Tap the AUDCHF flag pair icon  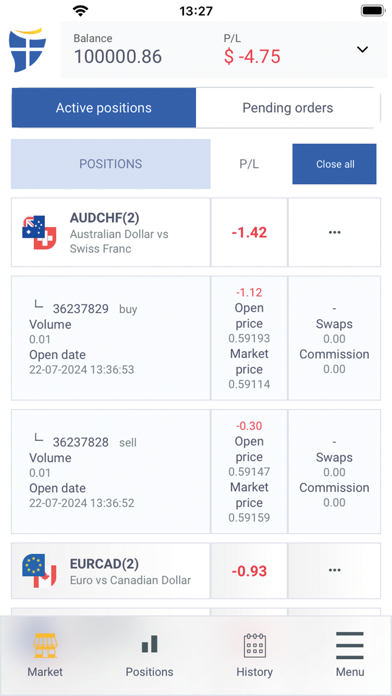pos(39,232)
